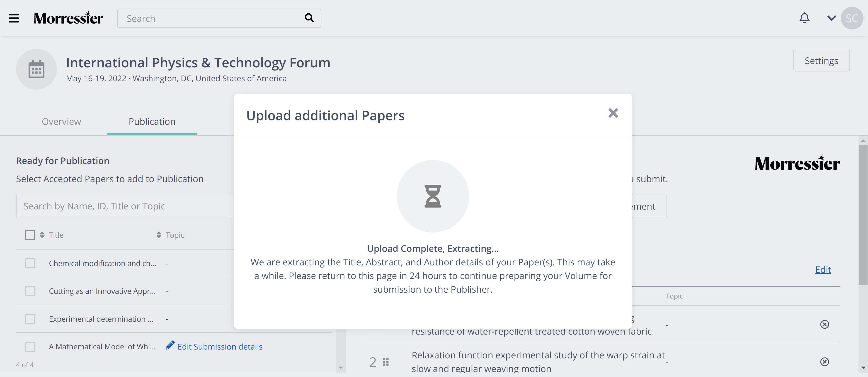
Task: Click Relaxation function experimental study title
Action: [x=538, y=362]
